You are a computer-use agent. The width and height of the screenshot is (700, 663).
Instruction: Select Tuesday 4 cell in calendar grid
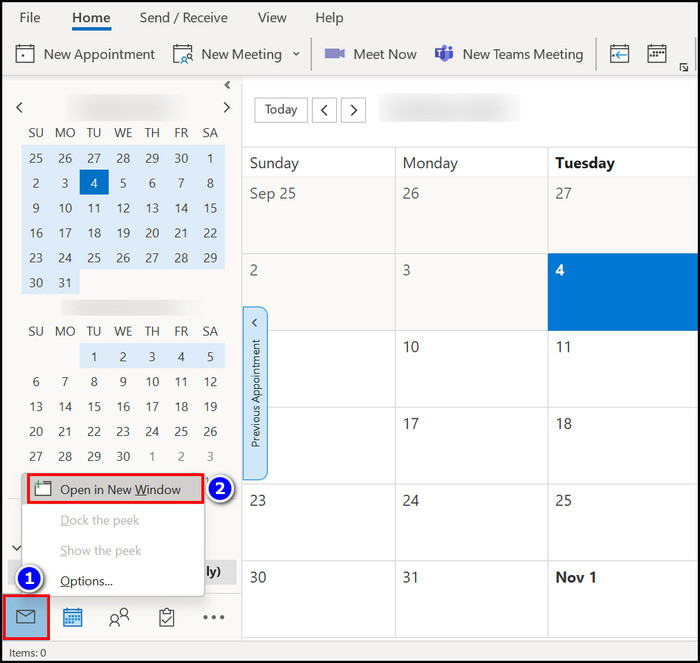pyautogui.click(x=623, y=292)
